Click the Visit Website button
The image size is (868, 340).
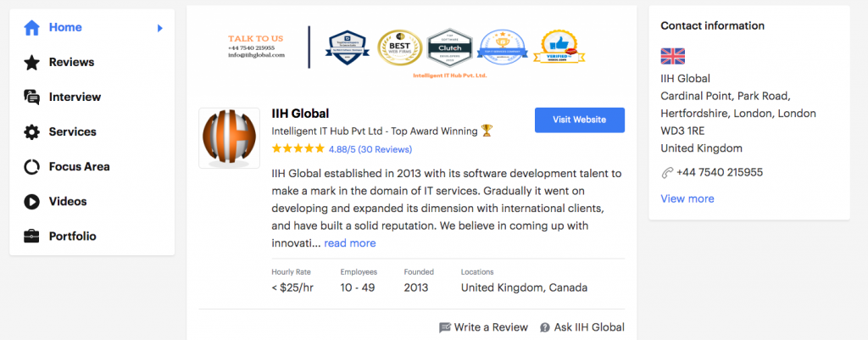[580, 120]
